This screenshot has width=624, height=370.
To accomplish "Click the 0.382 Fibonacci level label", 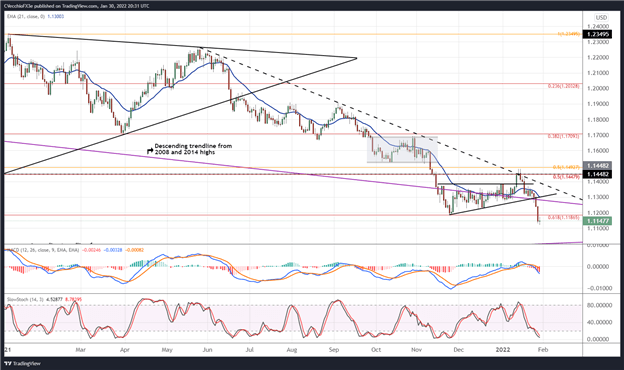I will point(564,136).
